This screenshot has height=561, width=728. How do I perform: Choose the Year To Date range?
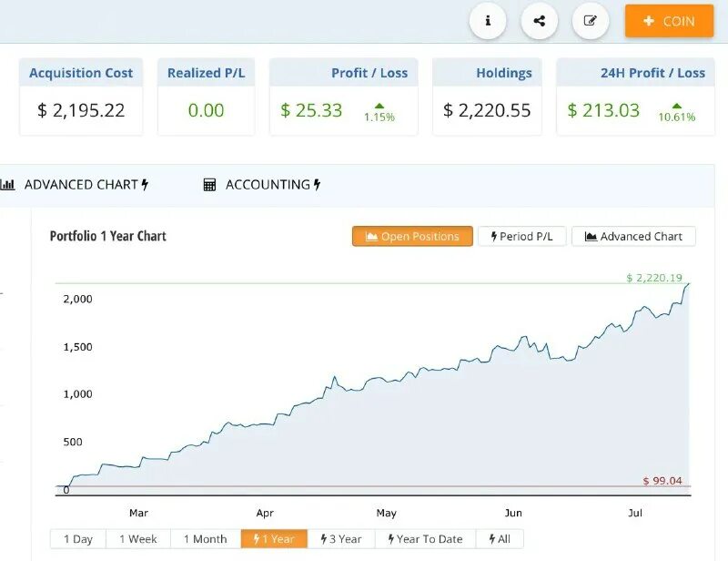tap(425, 539)
